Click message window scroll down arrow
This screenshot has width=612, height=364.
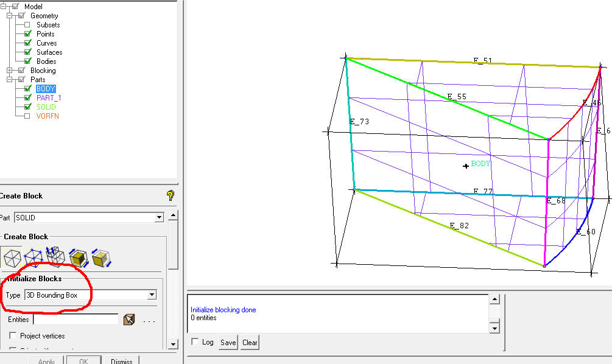tap(494, 327)
